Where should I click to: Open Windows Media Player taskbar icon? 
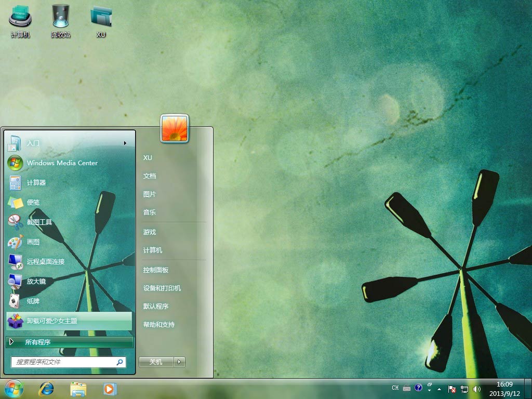click(x=110, y=388)
